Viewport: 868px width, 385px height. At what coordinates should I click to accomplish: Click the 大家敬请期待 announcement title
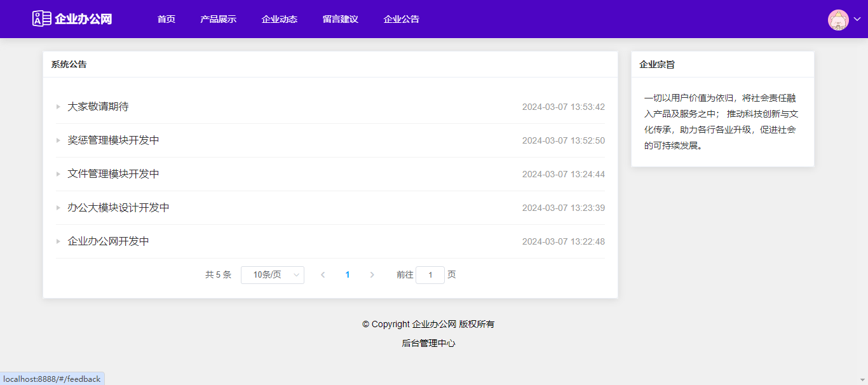(98, 107)
